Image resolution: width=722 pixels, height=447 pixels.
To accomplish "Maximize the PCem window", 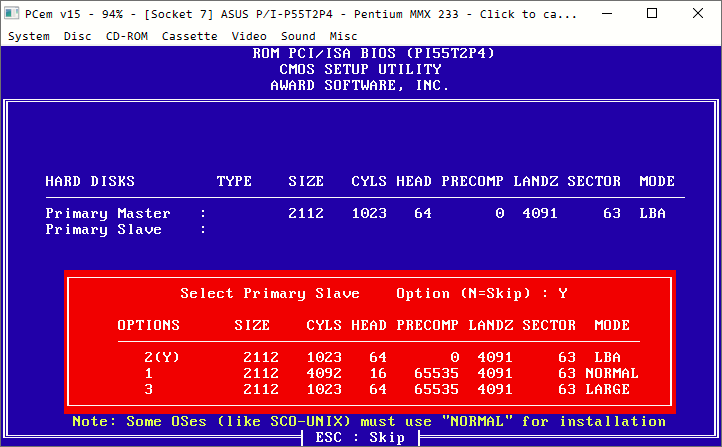I will 652,13.
